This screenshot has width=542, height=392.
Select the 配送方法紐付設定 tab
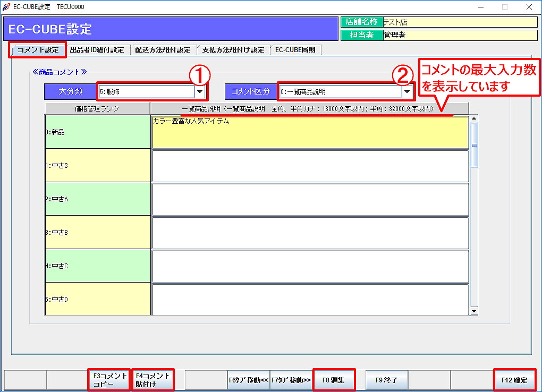163,50
